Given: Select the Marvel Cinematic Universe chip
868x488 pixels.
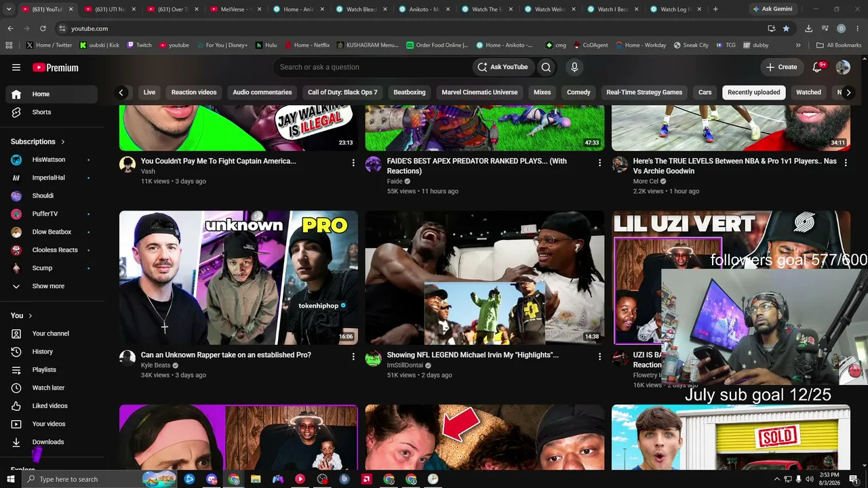Looking at the screenshot, I should [x=479, y=92].
